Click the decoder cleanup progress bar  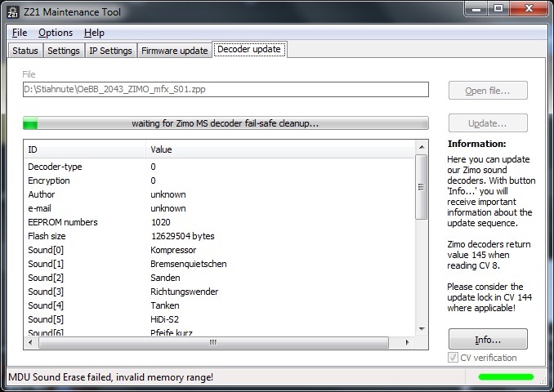[226, 123]
